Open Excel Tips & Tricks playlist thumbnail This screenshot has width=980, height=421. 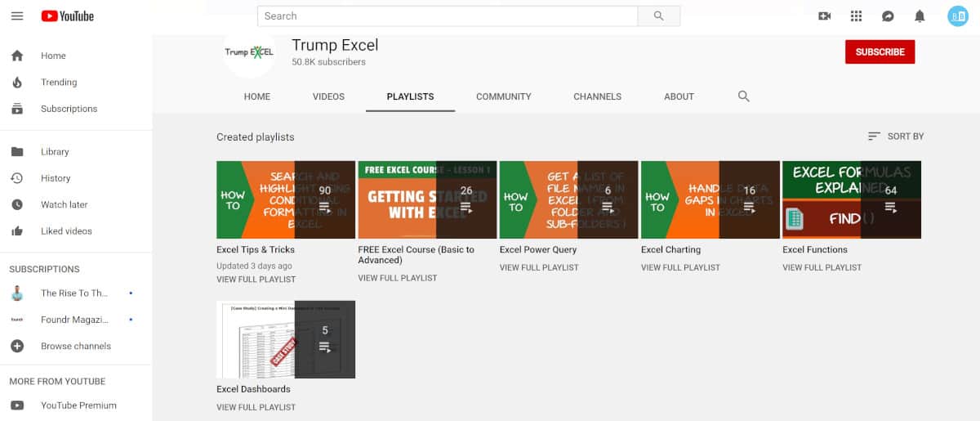tap(286, 199)
